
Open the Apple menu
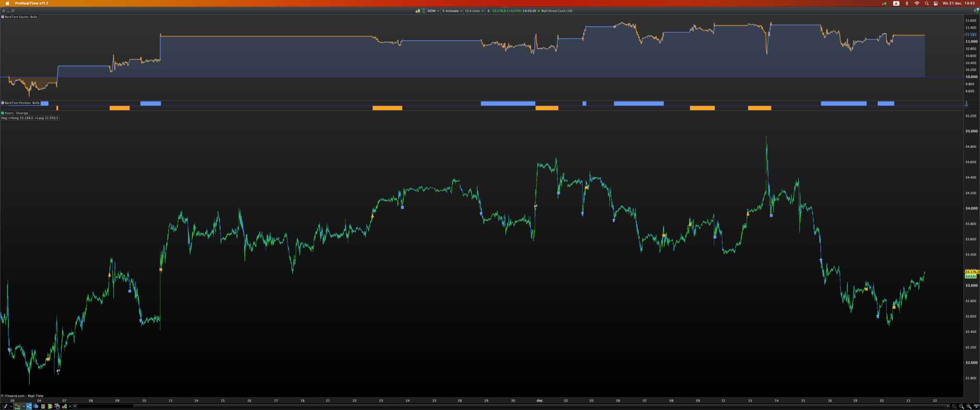(7, 3)
